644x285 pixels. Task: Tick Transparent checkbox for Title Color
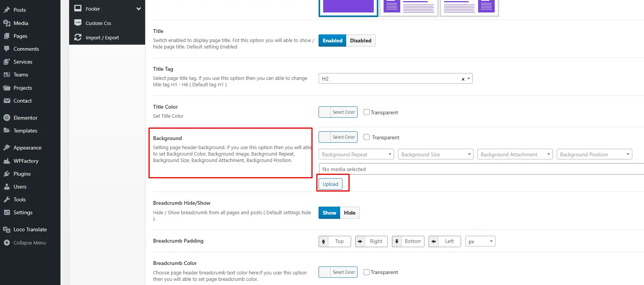coord(367,112)
